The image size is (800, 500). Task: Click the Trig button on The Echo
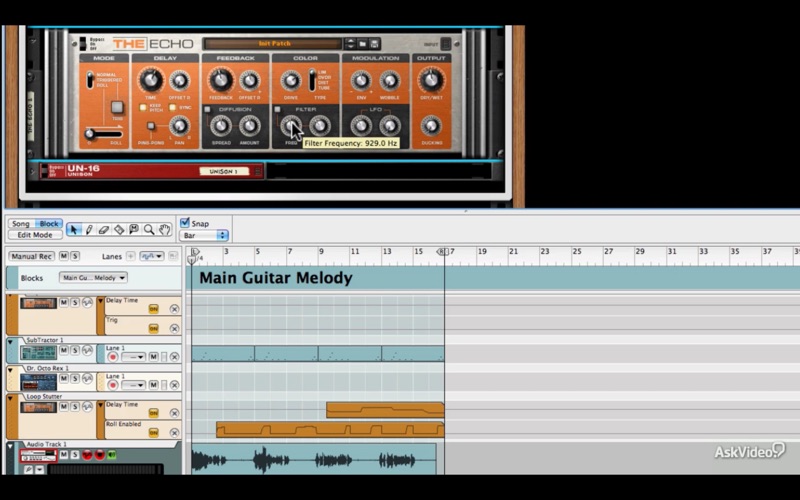point(117,107)
